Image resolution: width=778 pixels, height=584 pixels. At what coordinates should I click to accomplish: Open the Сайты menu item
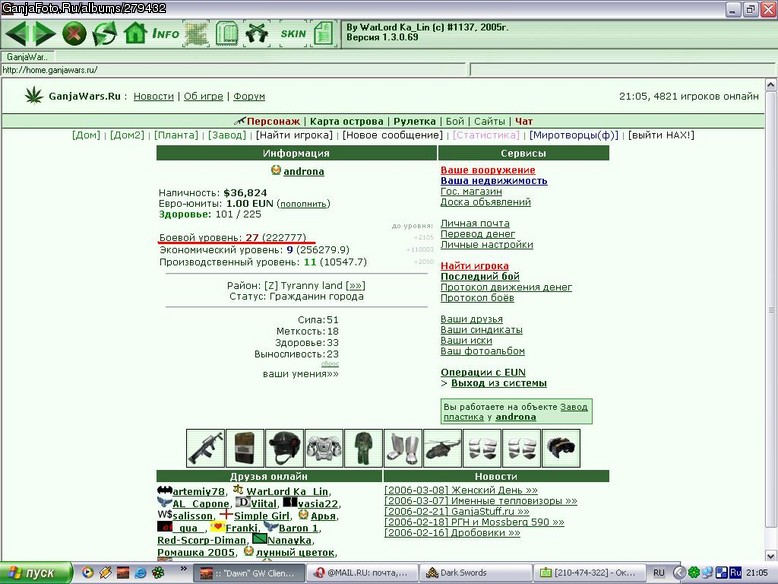(489, 121)
